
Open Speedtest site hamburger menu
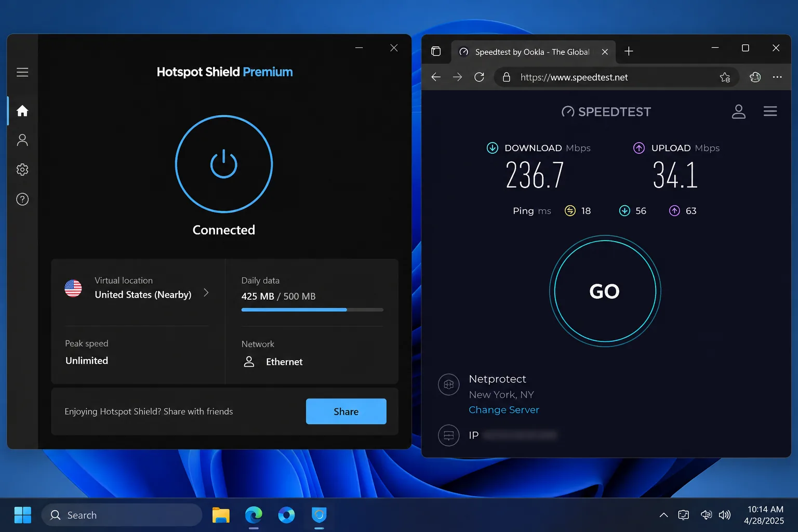coord(770,111)
